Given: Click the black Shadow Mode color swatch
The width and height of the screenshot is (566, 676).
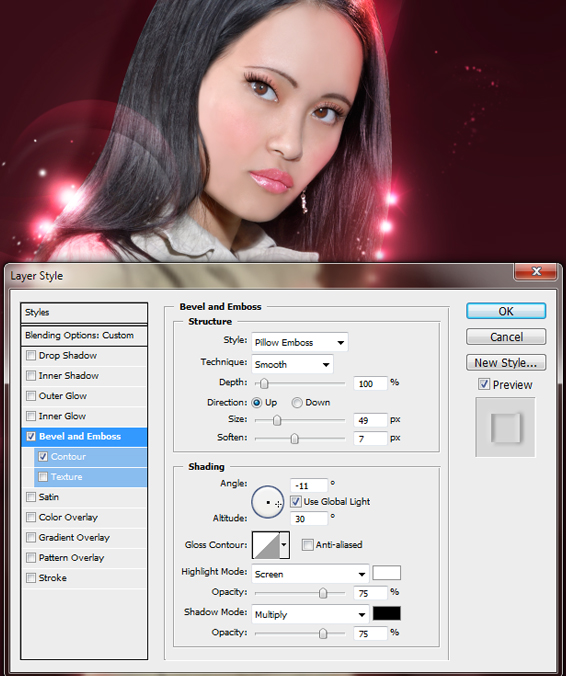Looking at the screenshot, I should 387,613.
